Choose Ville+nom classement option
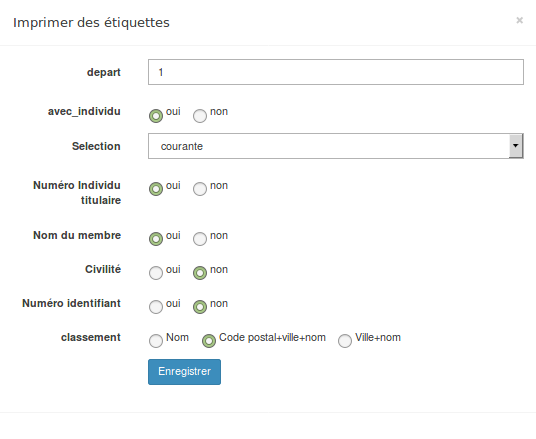Screen dimensions: 536x439 click(345, 341)
